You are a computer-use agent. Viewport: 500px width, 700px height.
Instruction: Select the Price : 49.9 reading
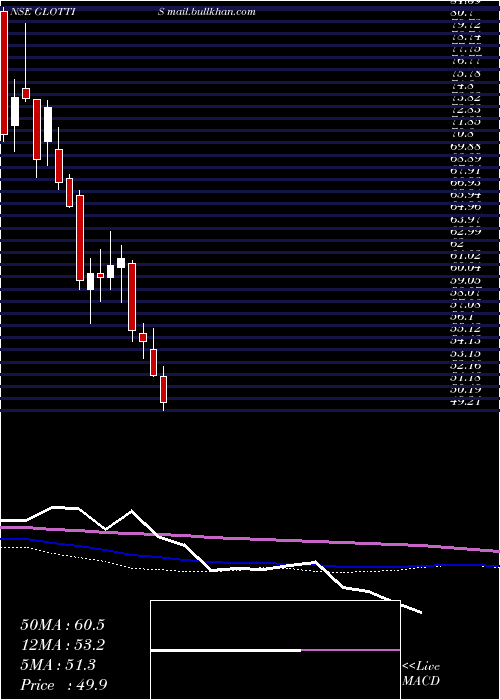pyautogui.click(x=64, y=685)
